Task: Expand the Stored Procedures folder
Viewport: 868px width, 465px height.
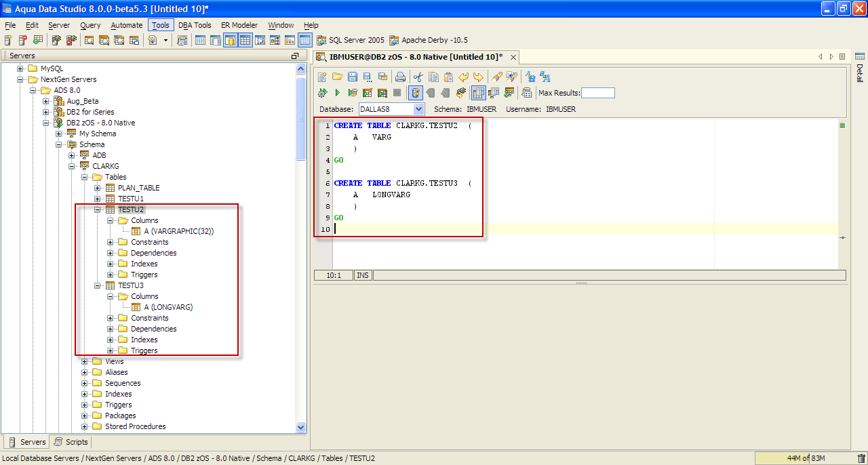Action: [85, 426]
